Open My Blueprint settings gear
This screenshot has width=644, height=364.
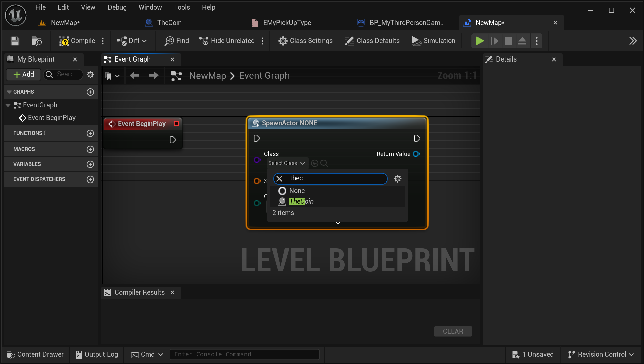coord(90,74)
